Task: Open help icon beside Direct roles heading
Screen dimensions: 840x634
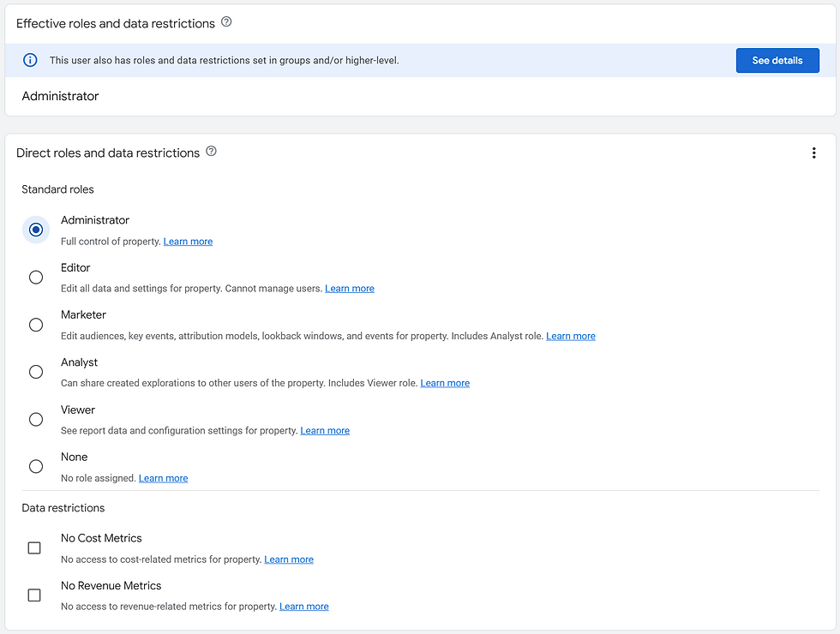Action: 212,152
